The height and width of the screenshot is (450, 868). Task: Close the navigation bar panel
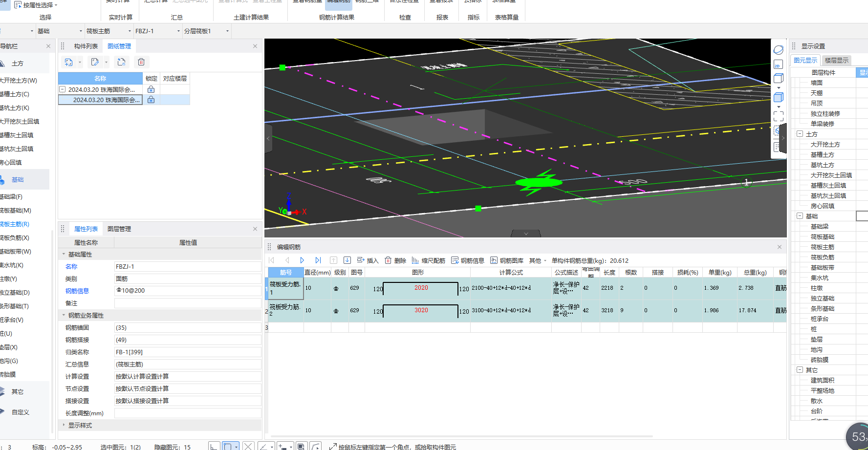48,46
